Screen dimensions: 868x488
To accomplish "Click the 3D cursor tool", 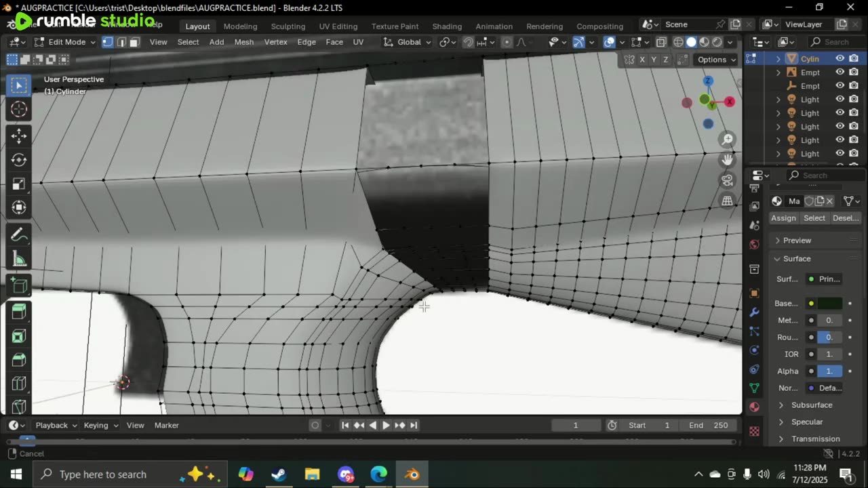I will click(x=19, y=109).
